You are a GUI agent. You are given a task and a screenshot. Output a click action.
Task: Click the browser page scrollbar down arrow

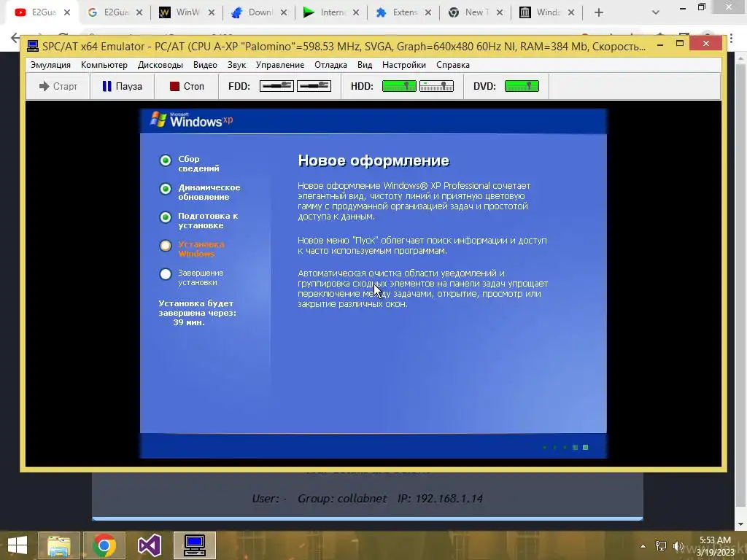click(741, 524)
